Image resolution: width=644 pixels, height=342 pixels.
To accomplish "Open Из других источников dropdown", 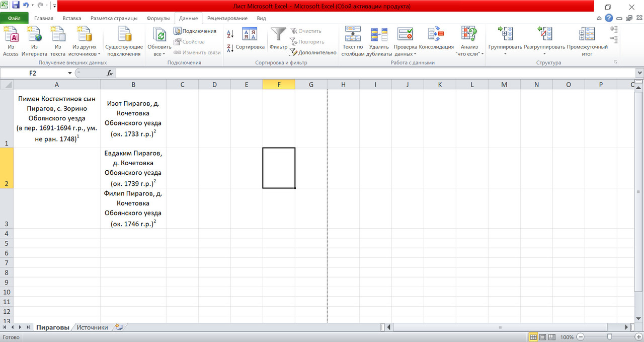I will 84,42.
